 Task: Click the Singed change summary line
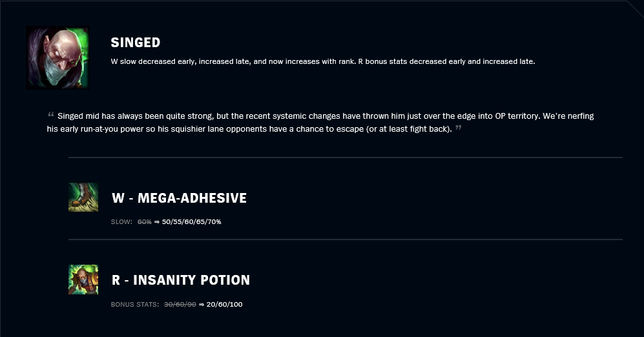(323, 61)
